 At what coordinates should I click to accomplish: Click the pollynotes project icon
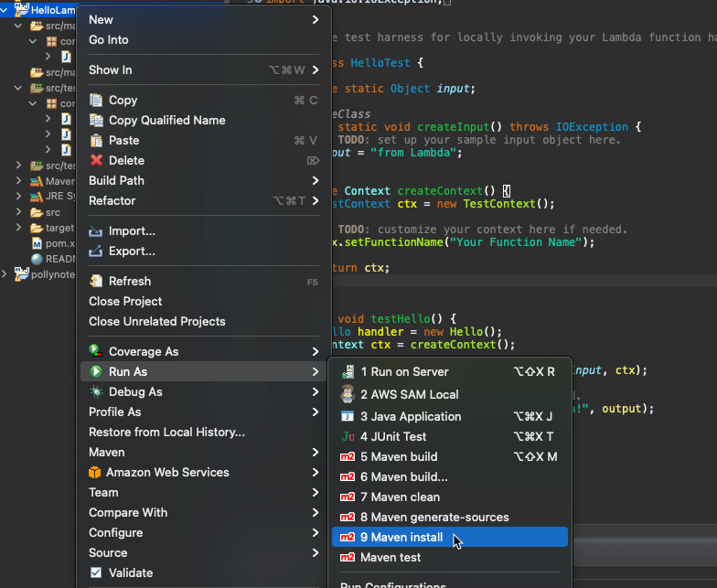(22, 274)
